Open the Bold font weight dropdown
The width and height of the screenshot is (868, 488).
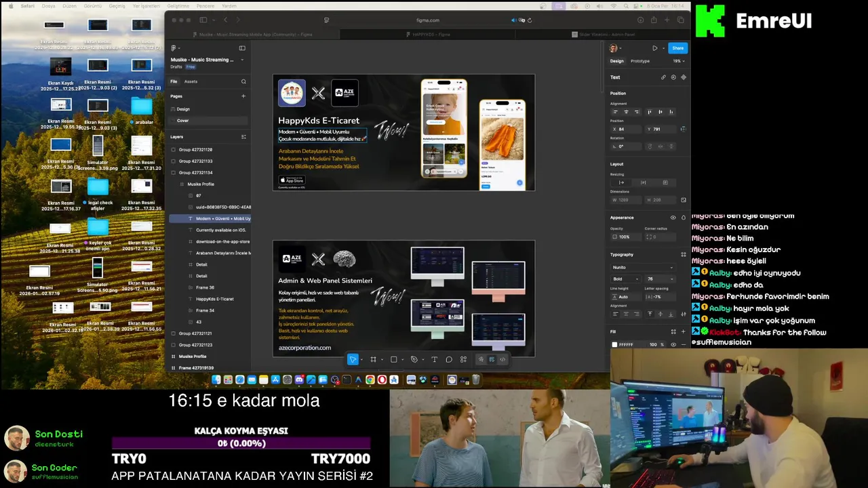[625, 279]
